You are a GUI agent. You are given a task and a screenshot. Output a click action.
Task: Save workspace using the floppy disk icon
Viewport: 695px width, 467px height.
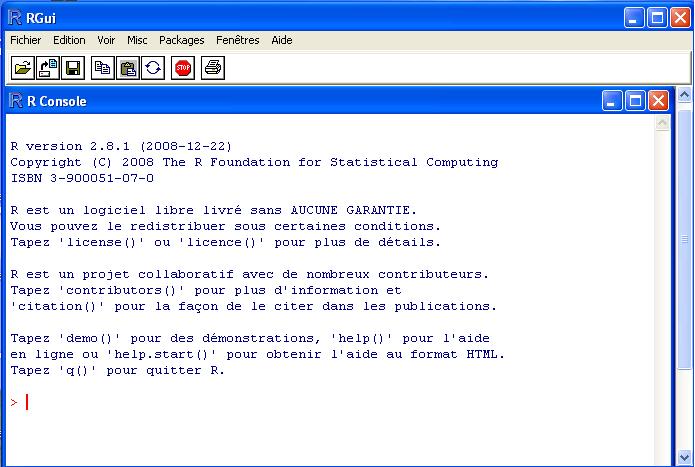[x=73, y=68]
